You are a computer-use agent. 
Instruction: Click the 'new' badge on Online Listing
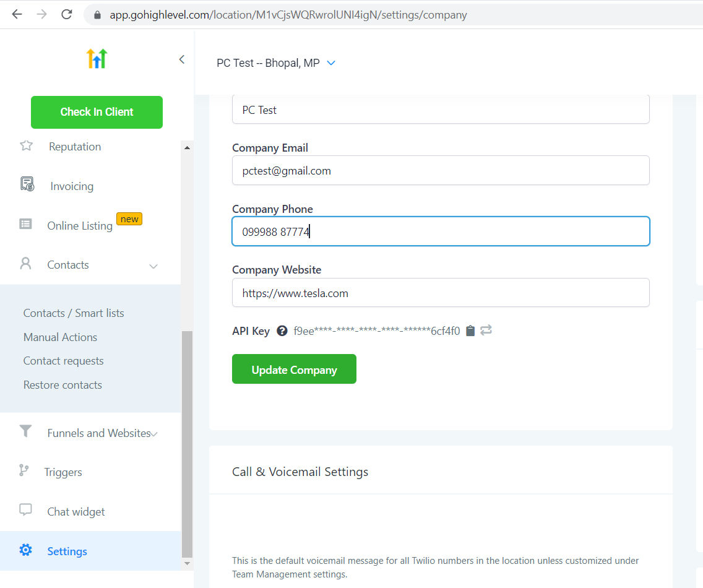[129, 219]
